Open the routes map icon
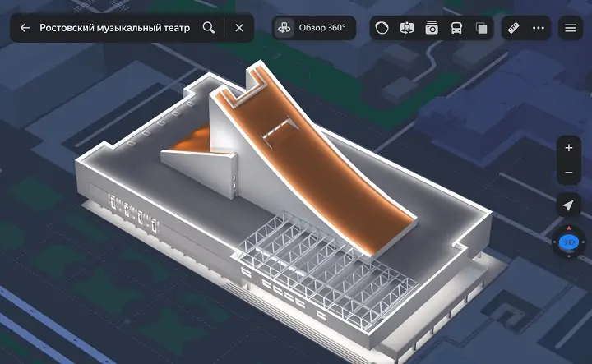 point(406,28)
